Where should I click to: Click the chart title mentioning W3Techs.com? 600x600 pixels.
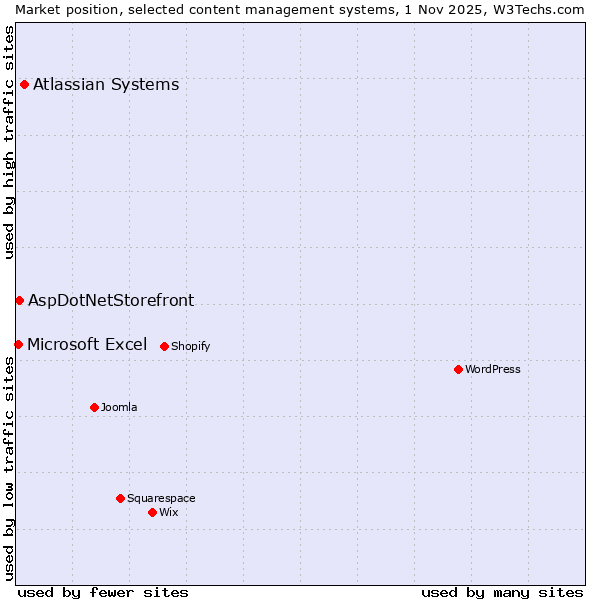coord(300,9)
